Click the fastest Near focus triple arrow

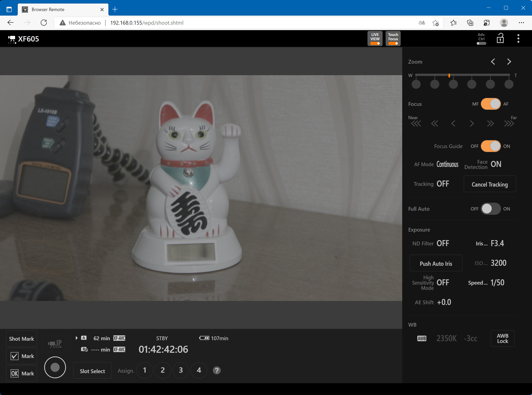416,123
